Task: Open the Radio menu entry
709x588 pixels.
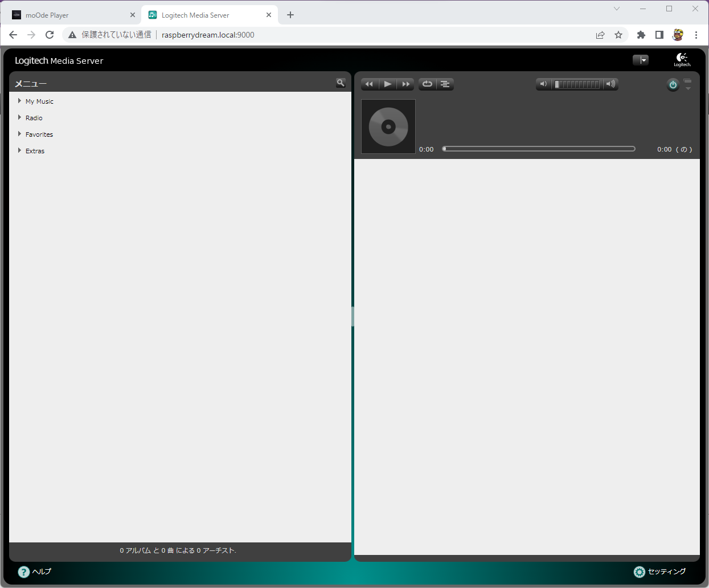Action: 34,118
